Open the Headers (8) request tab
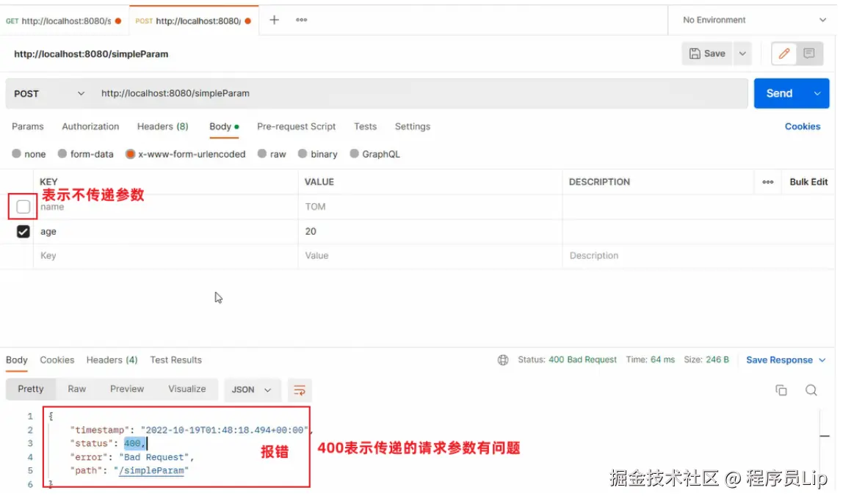Image resolution: width=843 pixels, height=504 pixels. [162, 127]
